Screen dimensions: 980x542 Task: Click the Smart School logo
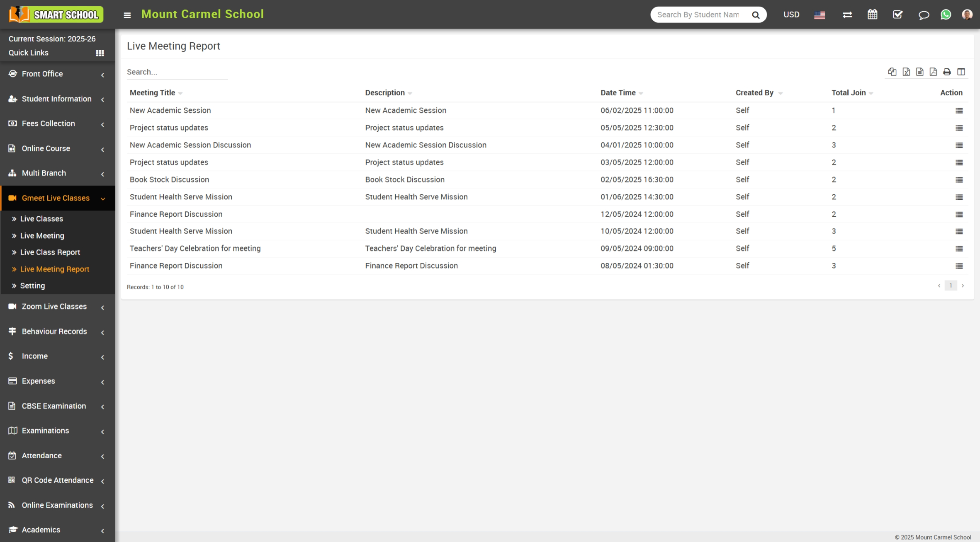coord(56,15)
